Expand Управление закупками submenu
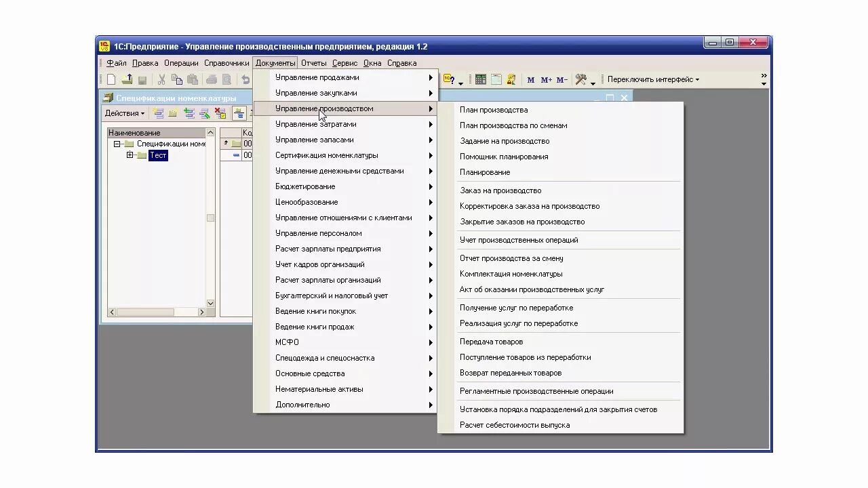Viewport: 868px width, 488px height. [345, 93]
